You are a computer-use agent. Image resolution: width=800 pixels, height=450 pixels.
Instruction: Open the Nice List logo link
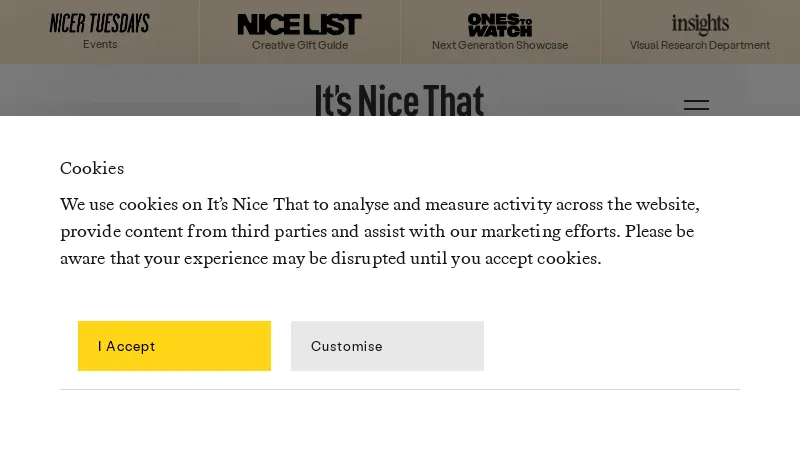tap(300, 24)
